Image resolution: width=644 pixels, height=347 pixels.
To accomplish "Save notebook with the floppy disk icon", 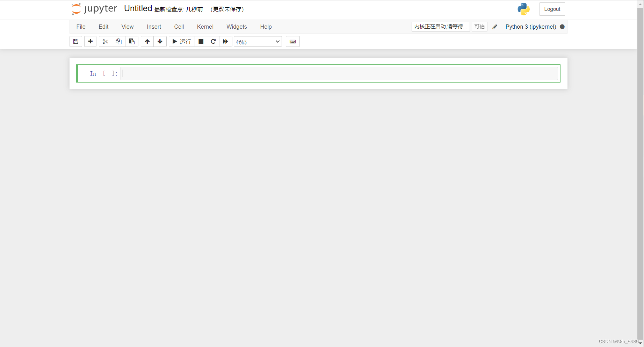I will (76, 42).
